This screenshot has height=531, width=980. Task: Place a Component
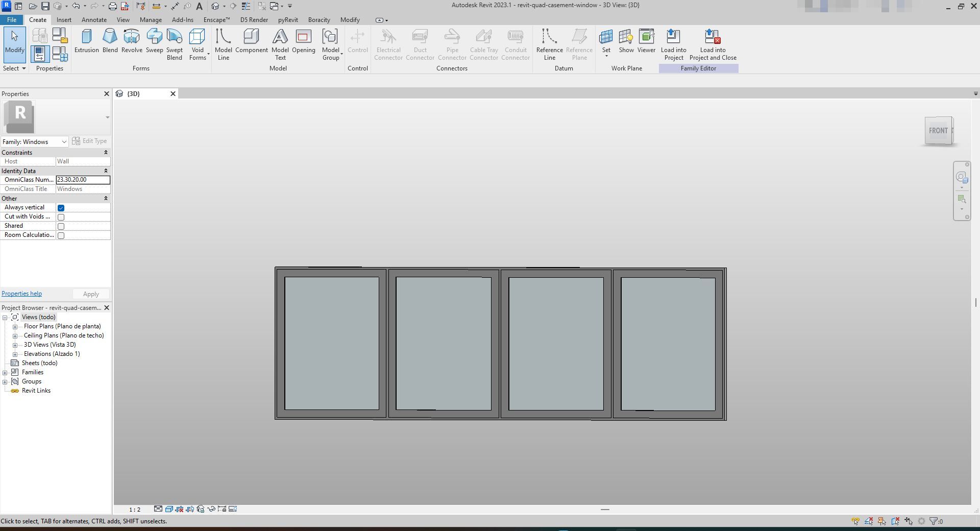point(251,41)
